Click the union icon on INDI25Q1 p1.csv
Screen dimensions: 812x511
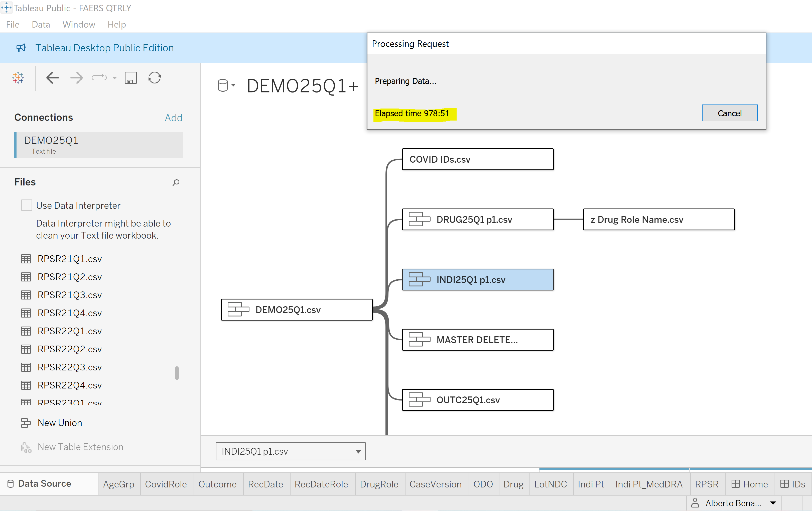(x=419, y=279)
